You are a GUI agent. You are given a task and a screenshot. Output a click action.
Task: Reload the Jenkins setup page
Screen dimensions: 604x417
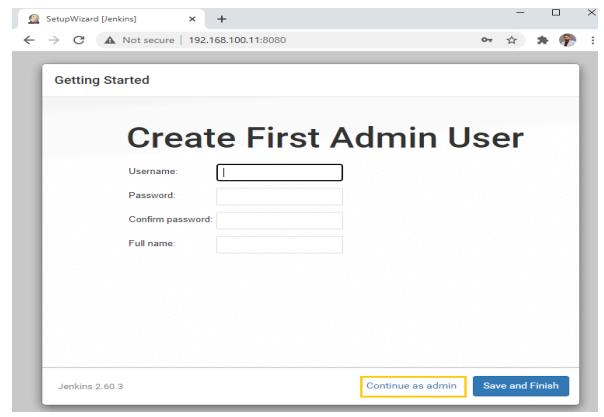click(79, 40)
